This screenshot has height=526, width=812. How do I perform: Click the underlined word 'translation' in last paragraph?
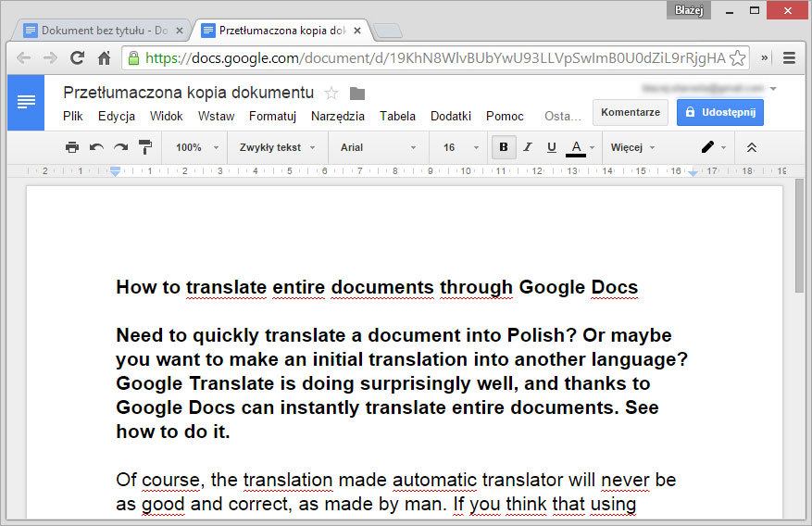(x=288, y=480)
